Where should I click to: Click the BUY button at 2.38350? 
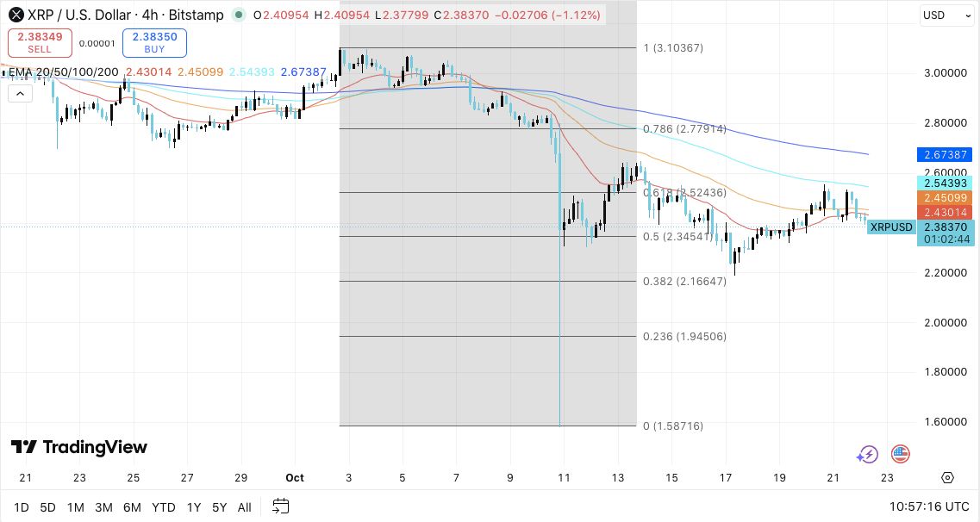point(154,43)
